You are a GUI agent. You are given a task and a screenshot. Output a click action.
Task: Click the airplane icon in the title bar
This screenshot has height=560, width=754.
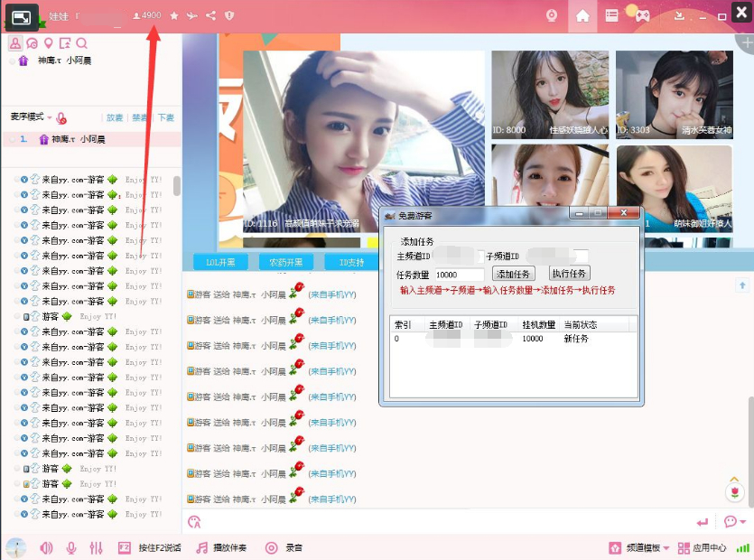191,16
